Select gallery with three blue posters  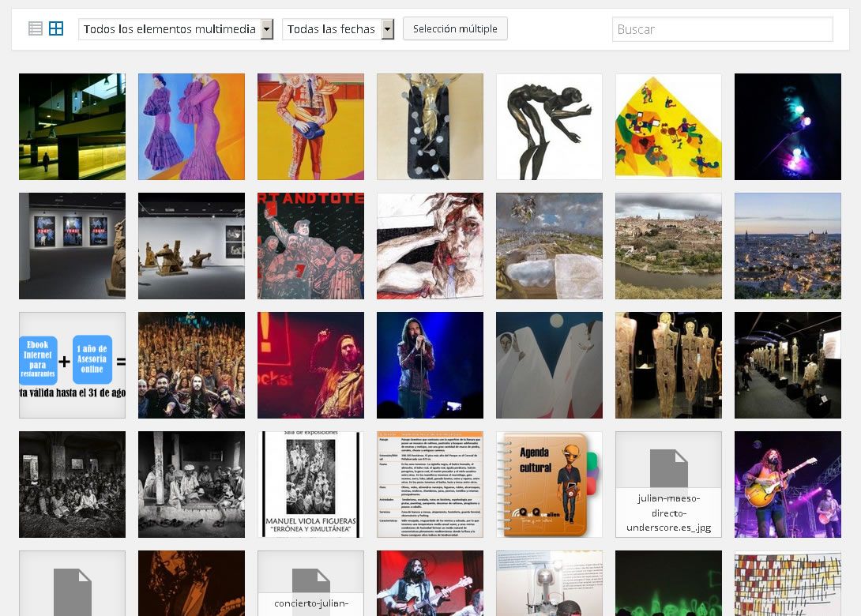pyautogui.click(x=72, y=246)
